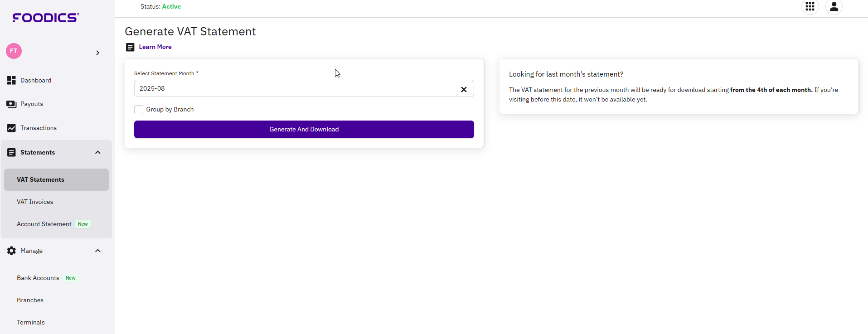Viewport: 868px width, 334px height.
Task: Click the Dashboard sidebar icon
Action: [x=11, y=80]
